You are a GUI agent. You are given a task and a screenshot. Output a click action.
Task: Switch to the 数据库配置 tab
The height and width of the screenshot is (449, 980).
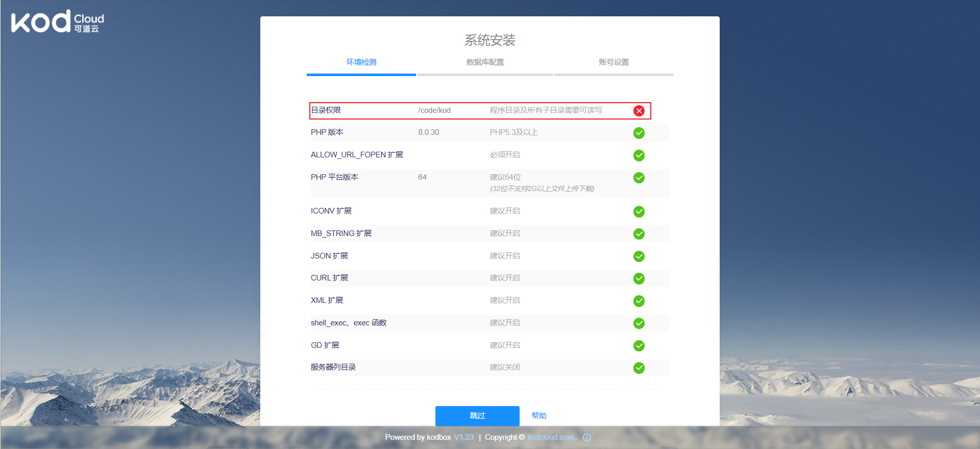pyautogui.click(x=485, y=62)
